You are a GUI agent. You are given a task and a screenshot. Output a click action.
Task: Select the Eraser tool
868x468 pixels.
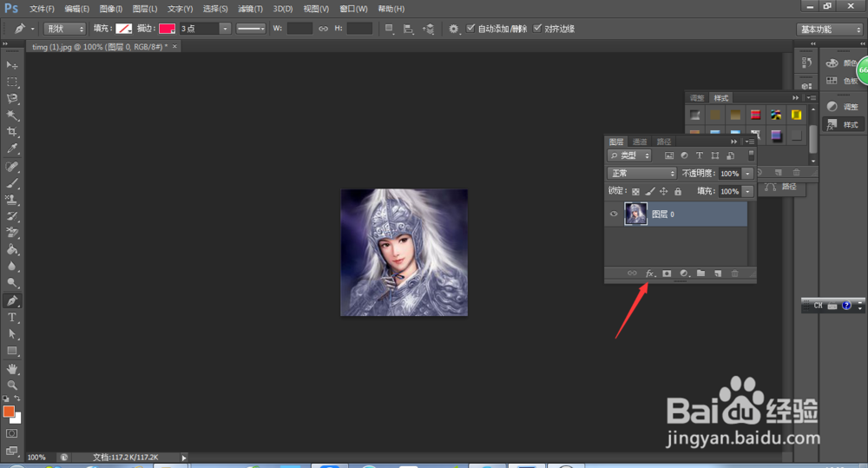(11, 233)
